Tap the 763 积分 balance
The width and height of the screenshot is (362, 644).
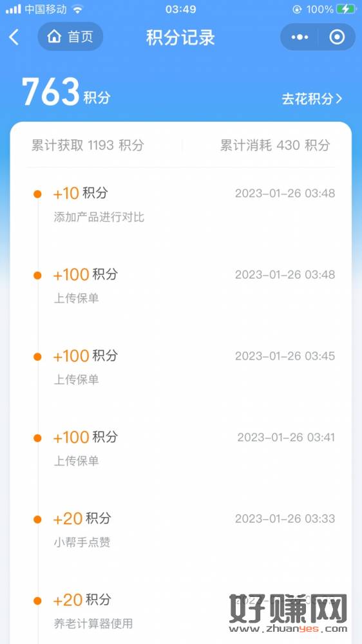(x=66, y=92)
